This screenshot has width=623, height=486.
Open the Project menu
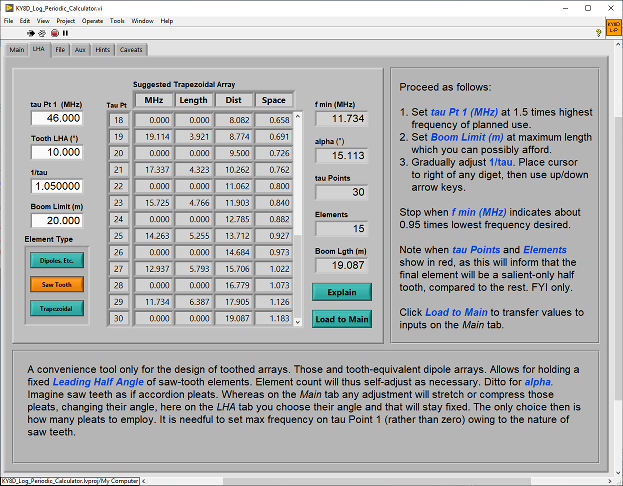[x=66, y=21]
